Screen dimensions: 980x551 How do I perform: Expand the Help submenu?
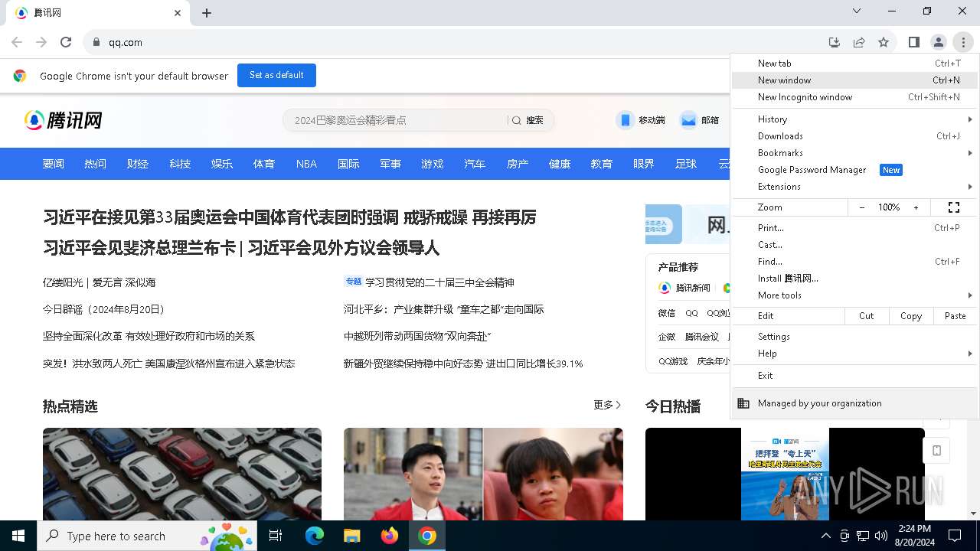pyautogui.click(x=854, y=354)
